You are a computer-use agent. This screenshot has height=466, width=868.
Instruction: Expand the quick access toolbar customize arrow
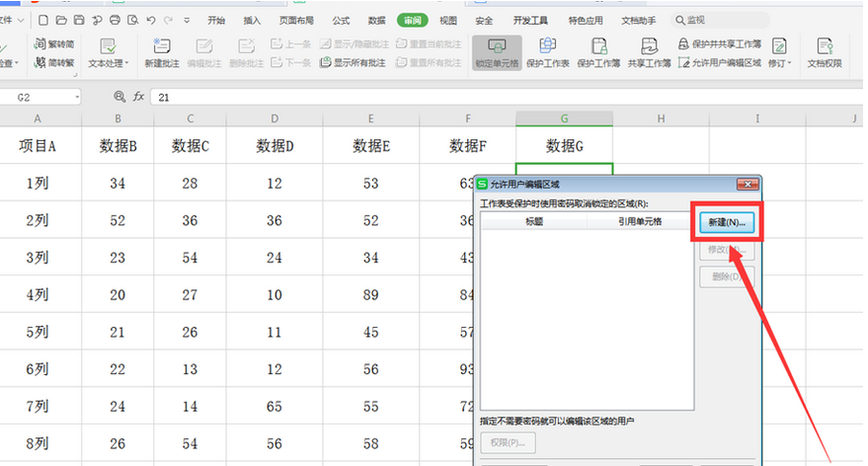187,21
